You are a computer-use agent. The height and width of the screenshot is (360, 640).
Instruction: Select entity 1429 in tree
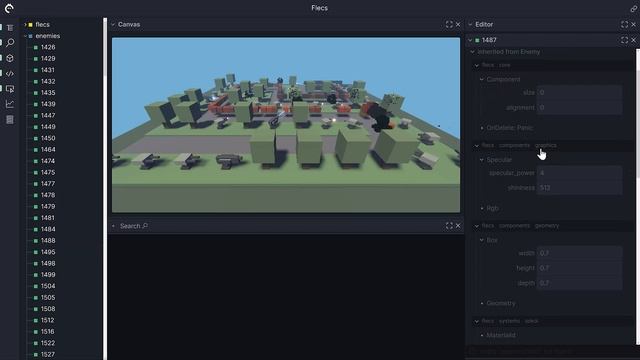[x=48, y=59]
